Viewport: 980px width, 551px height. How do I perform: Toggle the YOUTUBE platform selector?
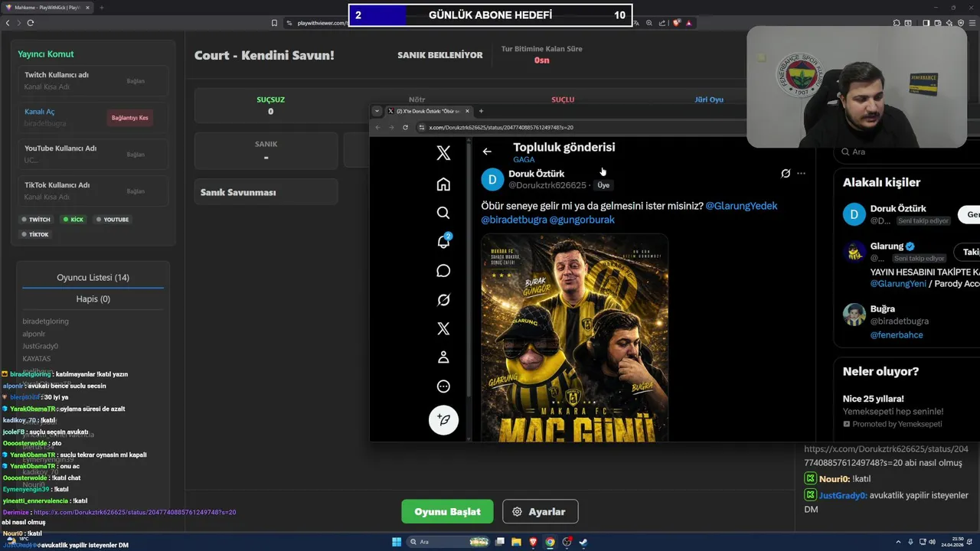pyautogui.click(x=113, y=220)
